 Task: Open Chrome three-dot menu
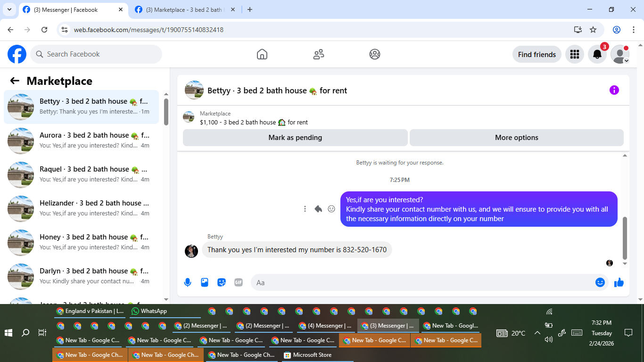click(x=634, y=30)
